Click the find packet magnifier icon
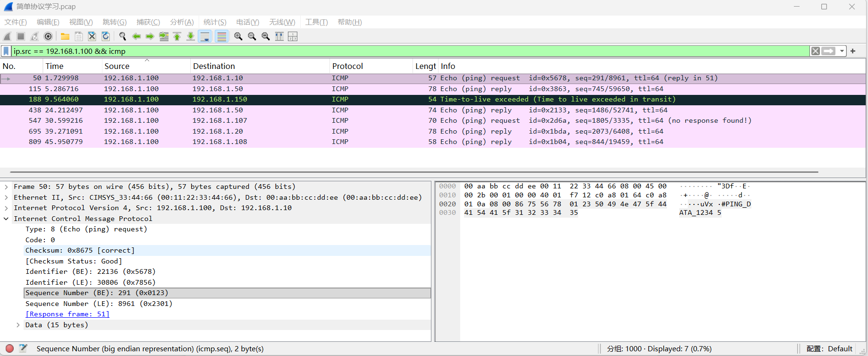The width and height of the screenshot is (868, 356). coord(123,36)
